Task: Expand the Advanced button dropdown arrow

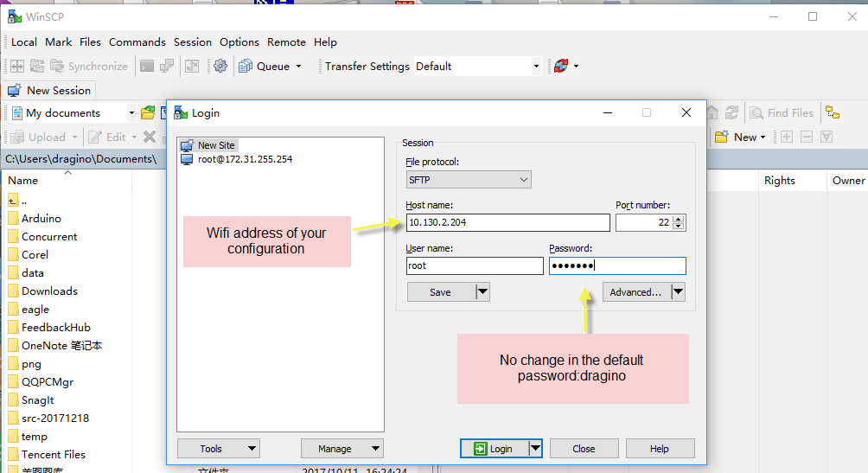Action: click(678, 292)
